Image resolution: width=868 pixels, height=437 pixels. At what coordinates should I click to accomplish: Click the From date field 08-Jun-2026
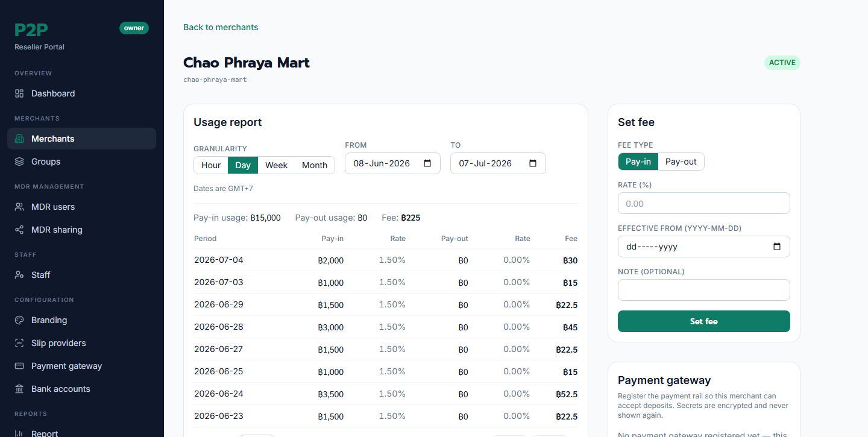click(392, 163)
